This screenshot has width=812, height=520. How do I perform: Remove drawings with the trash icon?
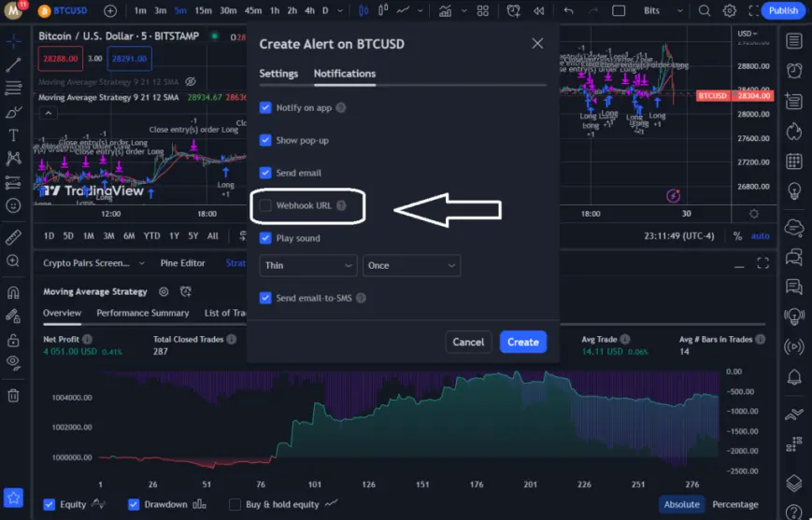coord(13,396)
